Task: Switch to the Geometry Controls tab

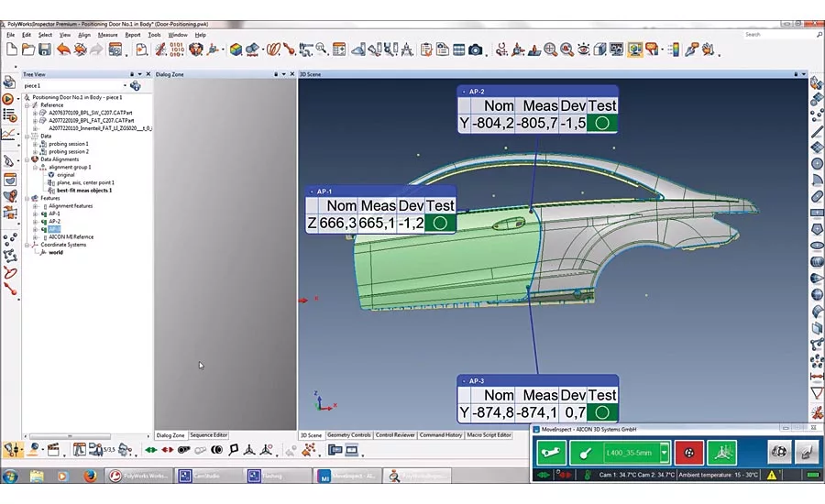Action: click(x=349, y=435)
